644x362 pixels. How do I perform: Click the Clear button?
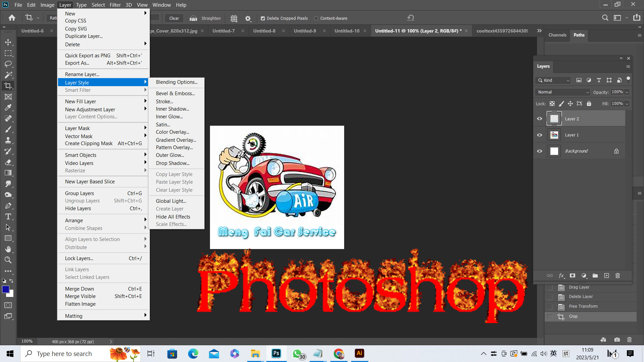pos(174,18)
